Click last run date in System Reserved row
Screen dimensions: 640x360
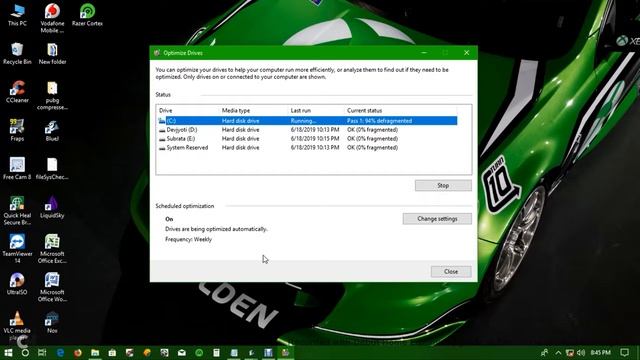coord(315,148)
